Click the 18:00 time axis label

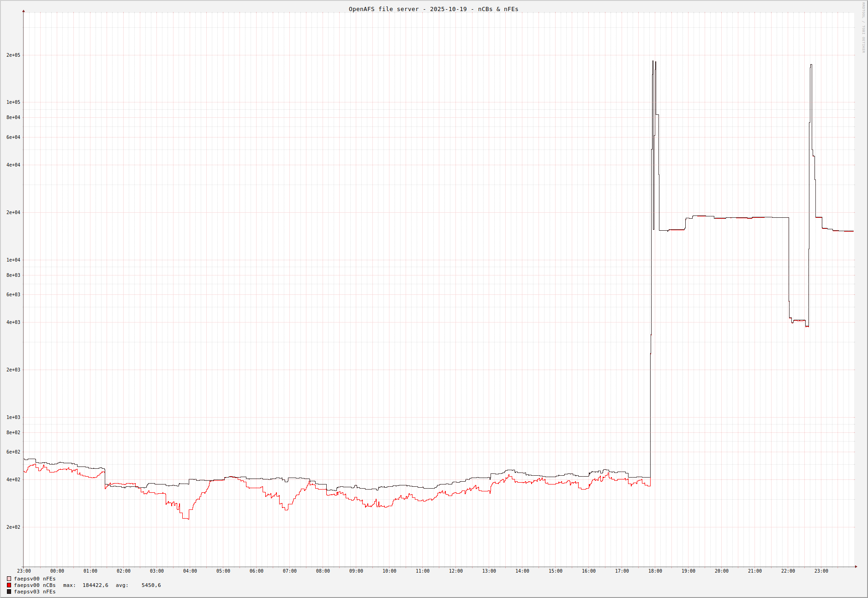click(x=655, y=571)
